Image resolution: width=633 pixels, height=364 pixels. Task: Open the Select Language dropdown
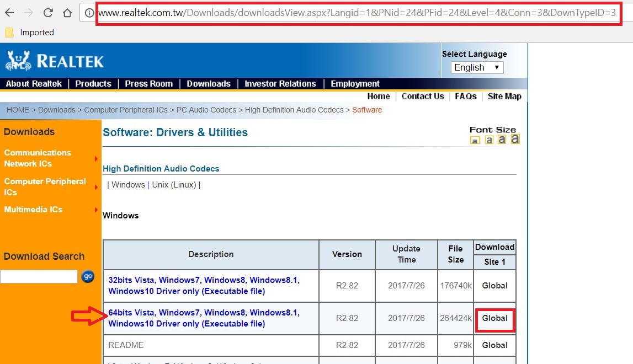[x=477, y=67]
